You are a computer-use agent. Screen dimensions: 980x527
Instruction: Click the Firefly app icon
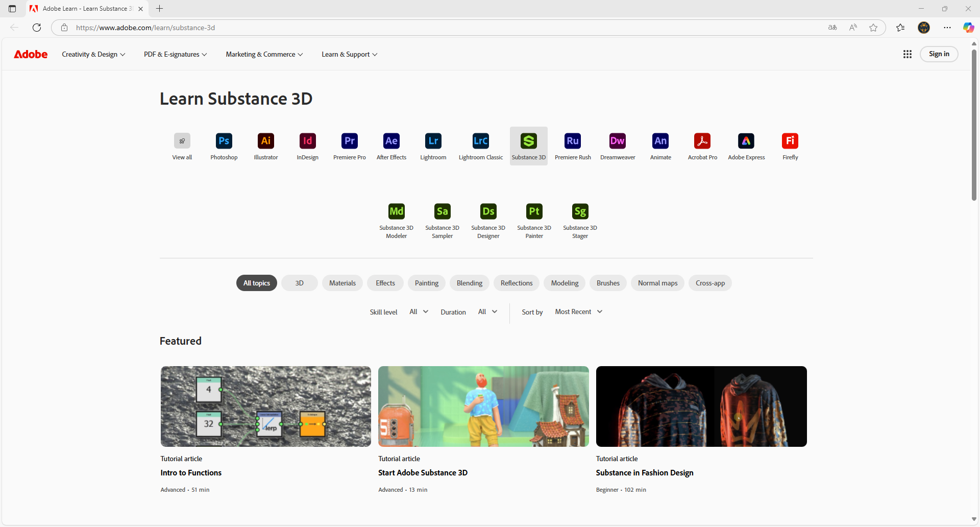point(790,141)
